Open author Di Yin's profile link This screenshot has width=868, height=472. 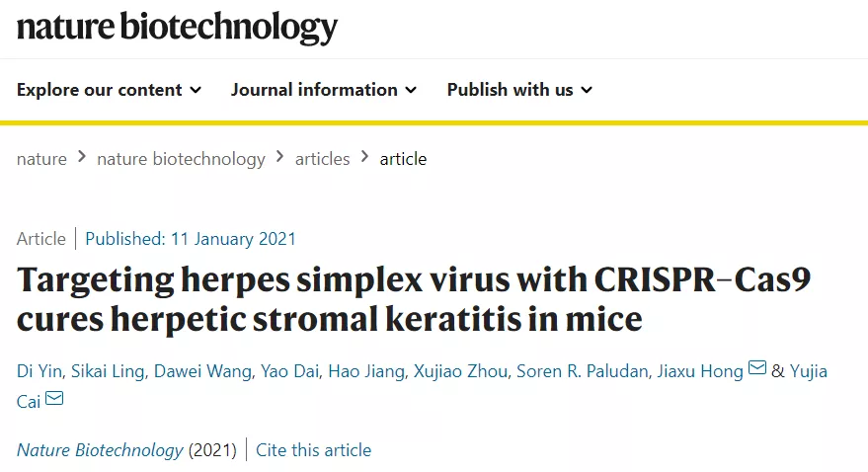click(x=39, y=370)
